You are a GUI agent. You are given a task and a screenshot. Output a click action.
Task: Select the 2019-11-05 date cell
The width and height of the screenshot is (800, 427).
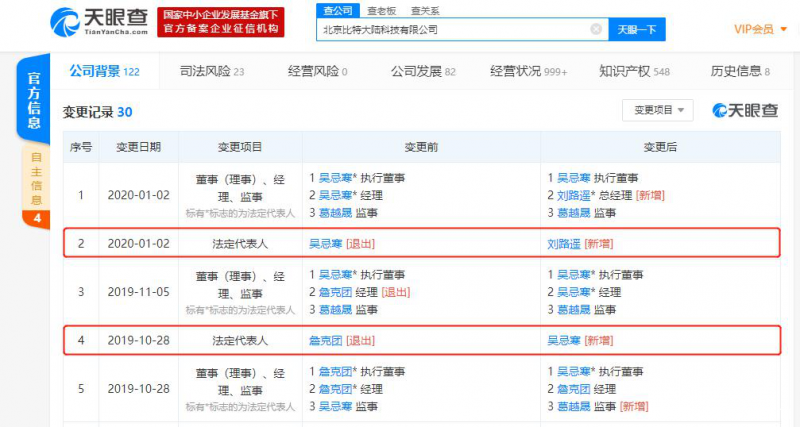point(138,292)
